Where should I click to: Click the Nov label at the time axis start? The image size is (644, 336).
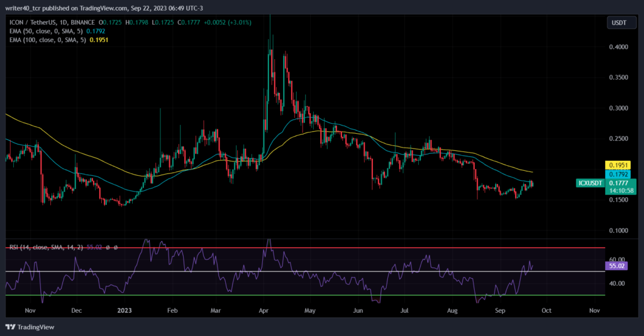pos(30,310)
